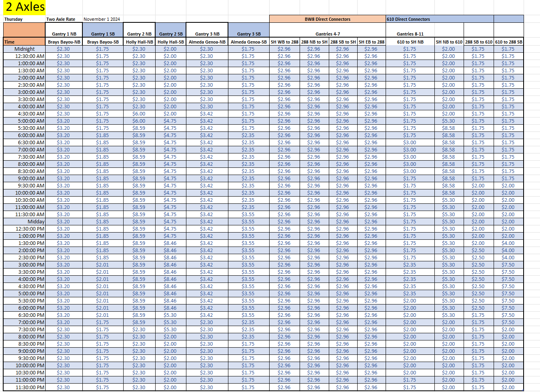
Task: Click the 'Midday' time row label
Action: point(24,221)
